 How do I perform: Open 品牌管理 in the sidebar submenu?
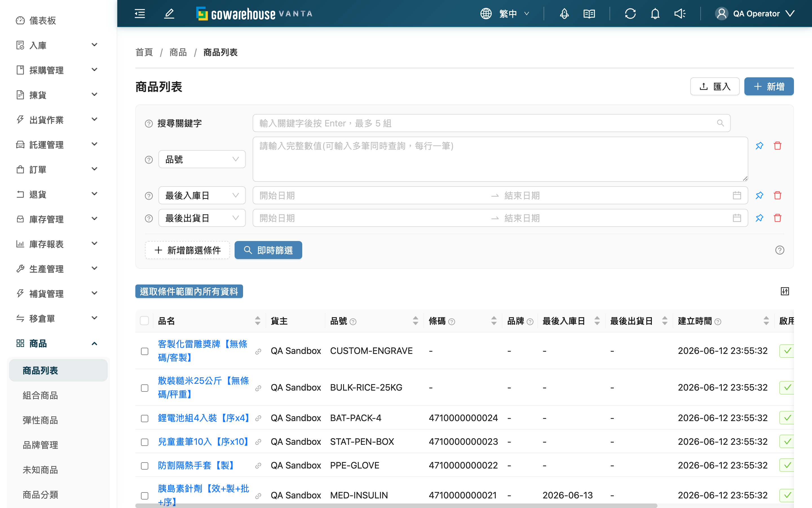pos(40,445)
